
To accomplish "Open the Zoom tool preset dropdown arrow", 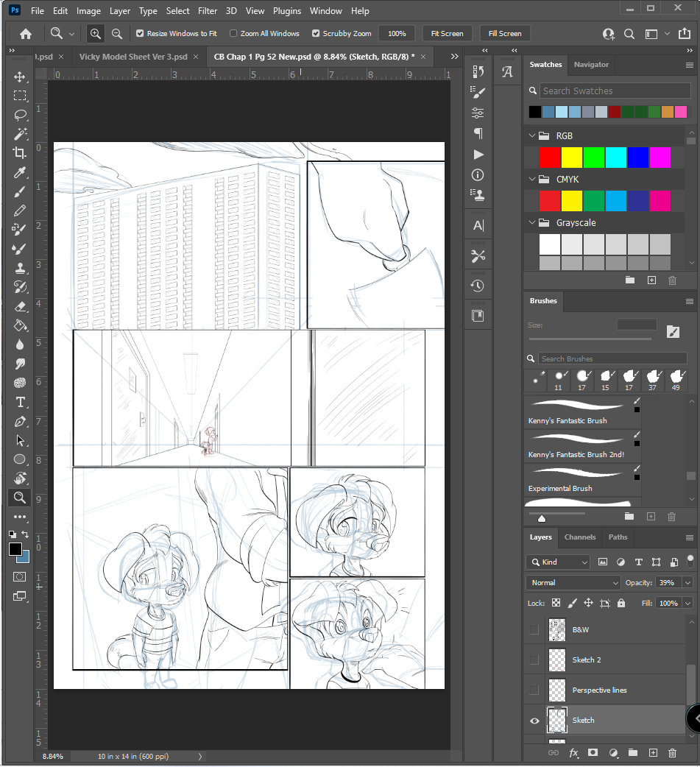I will (71, 34).
